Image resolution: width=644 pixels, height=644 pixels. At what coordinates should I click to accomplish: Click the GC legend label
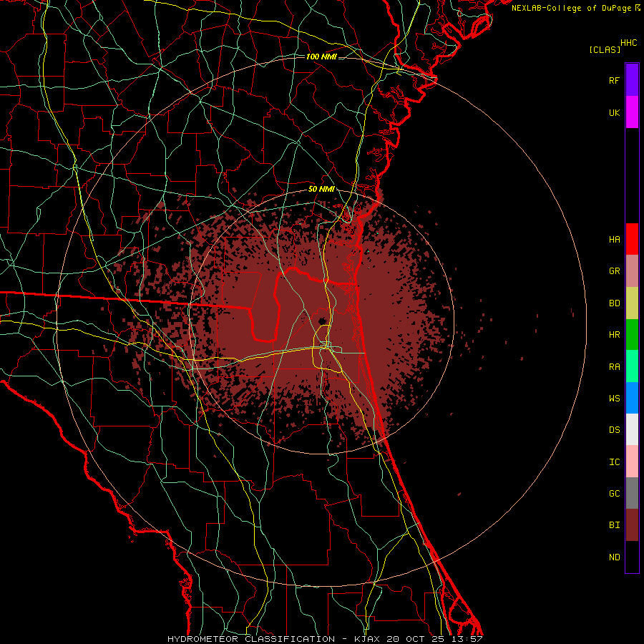(x=614, y=494)
